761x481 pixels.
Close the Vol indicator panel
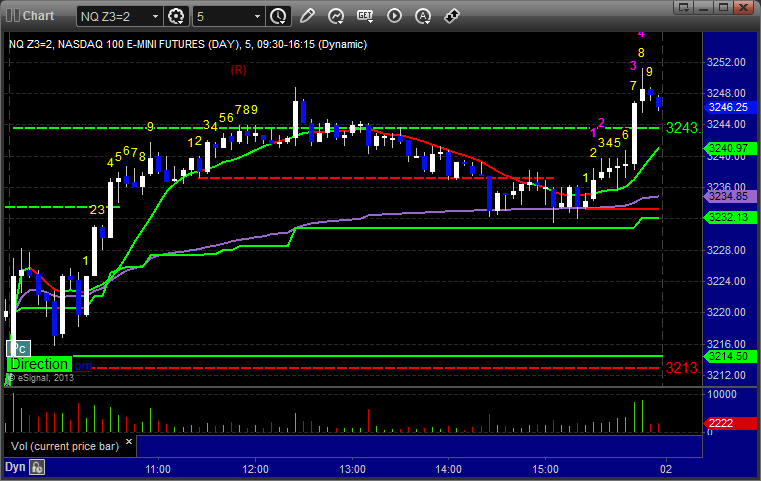click(x=129, y=442)
